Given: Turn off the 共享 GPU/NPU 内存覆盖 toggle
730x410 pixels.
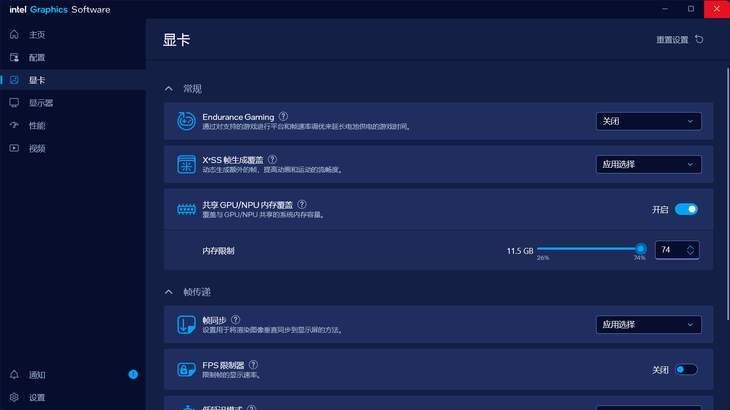Looking at the screenshot, I should (686, 209).
